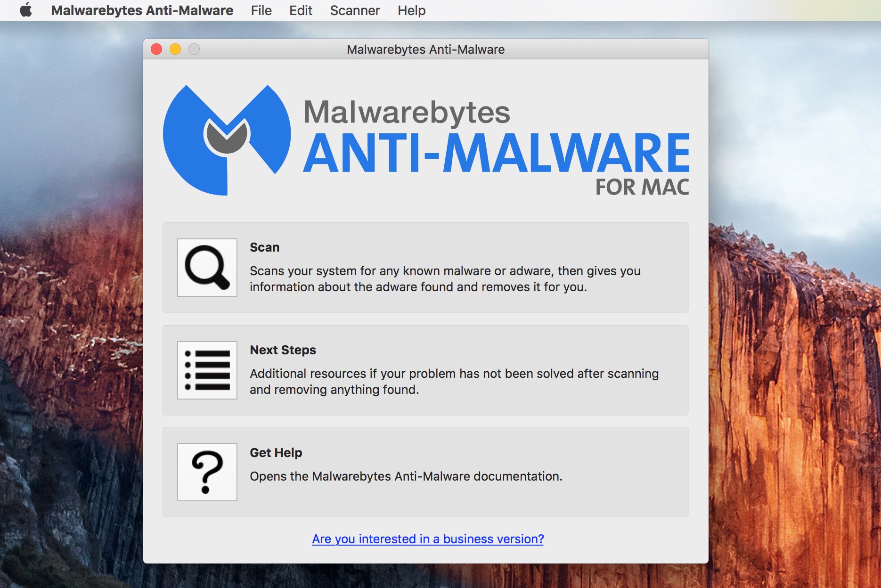
Task: Open the Next Steps list icon
Action: (207, 370)
